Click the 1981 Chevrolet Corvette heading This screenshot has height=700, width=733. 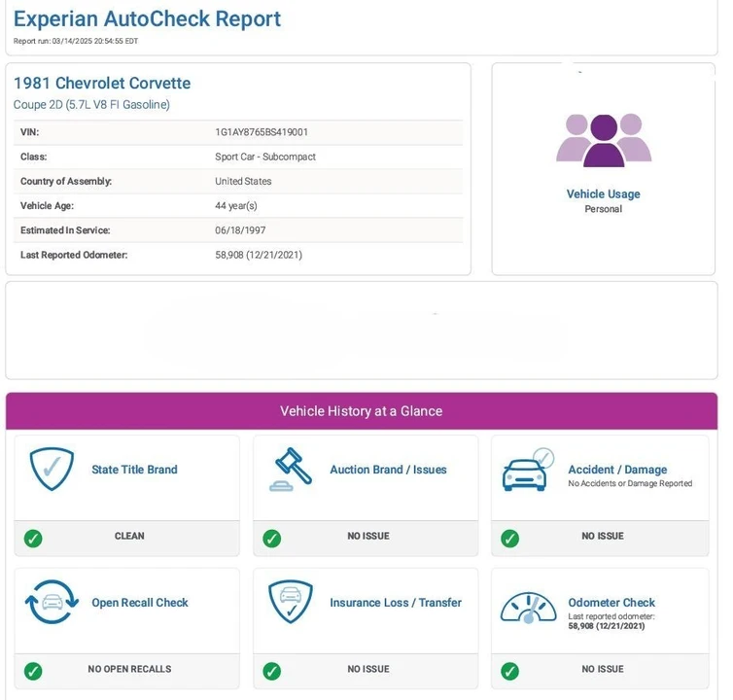click(102, 84)
